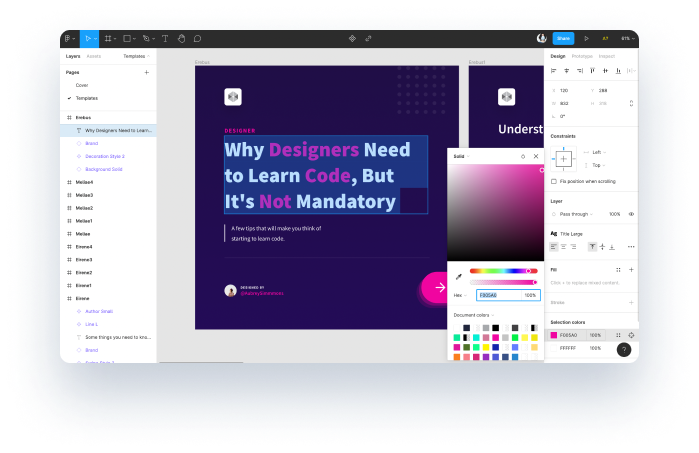Enable Fix position when scrolling checkbox

554,181
